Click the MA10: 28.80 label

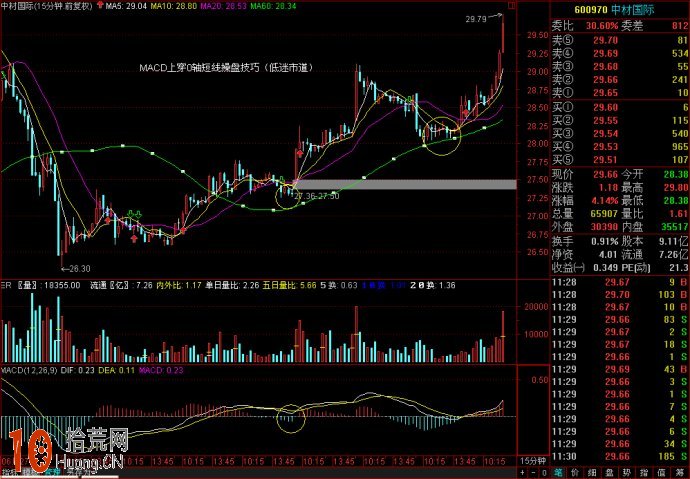click(173, 6)
